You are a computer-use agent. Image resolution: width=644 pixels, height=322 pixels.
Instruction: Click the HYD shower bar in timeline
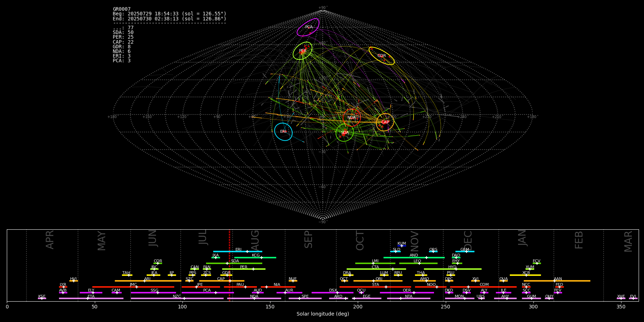coord(453,269)
